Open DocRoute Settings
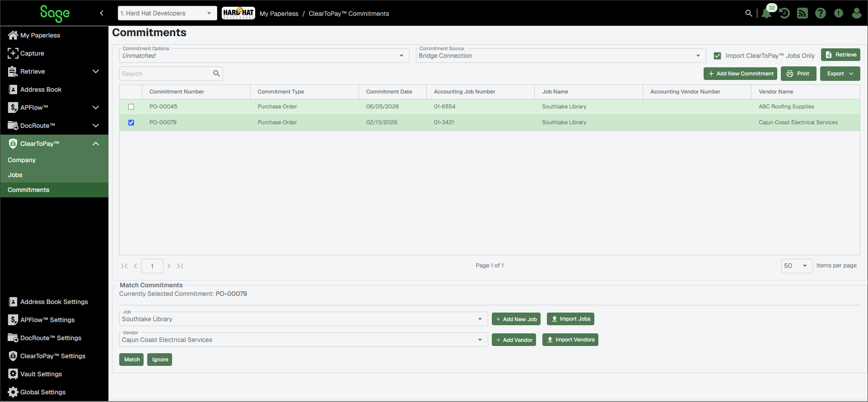 [54, 338]
